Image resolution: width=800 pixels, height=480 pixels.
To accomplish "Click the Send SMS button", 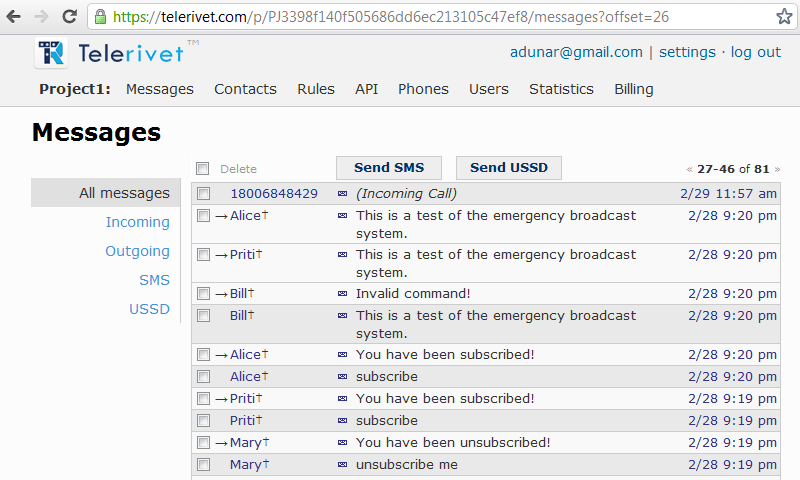I will (389, 168).
